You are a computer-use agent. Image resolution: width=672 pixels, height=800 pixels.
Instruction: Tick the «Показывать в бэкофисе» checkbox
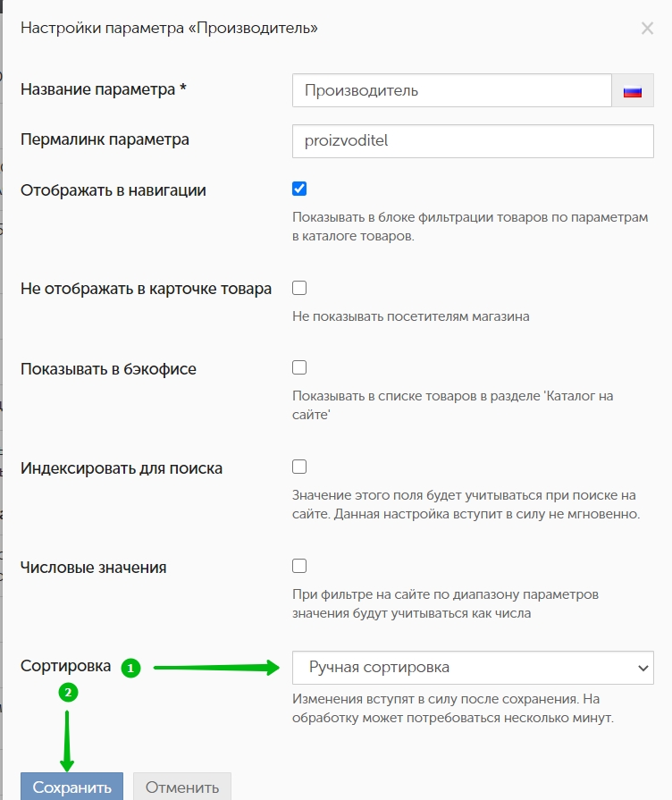point(299,367)
